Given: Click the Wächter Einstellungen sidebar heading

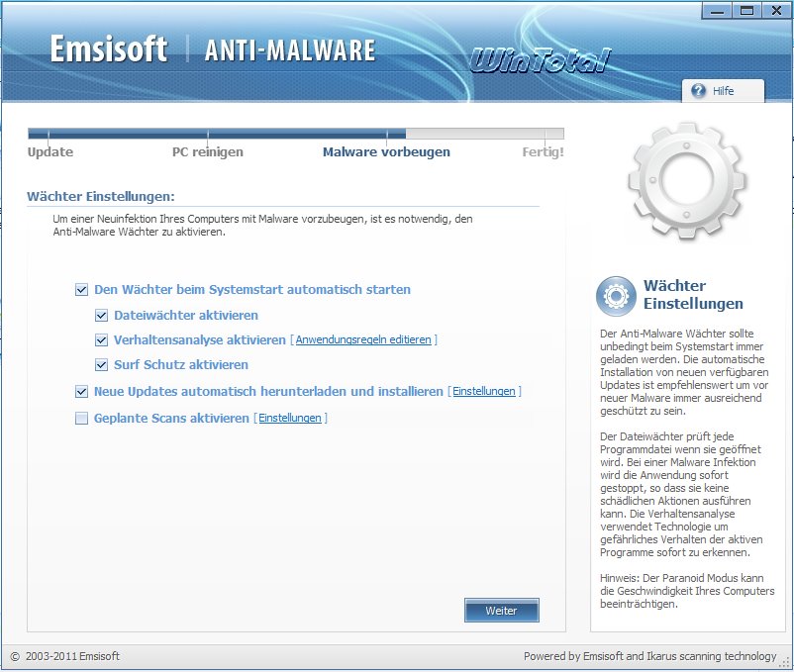Looking at the screenshot, I should [x=693, y=295].
